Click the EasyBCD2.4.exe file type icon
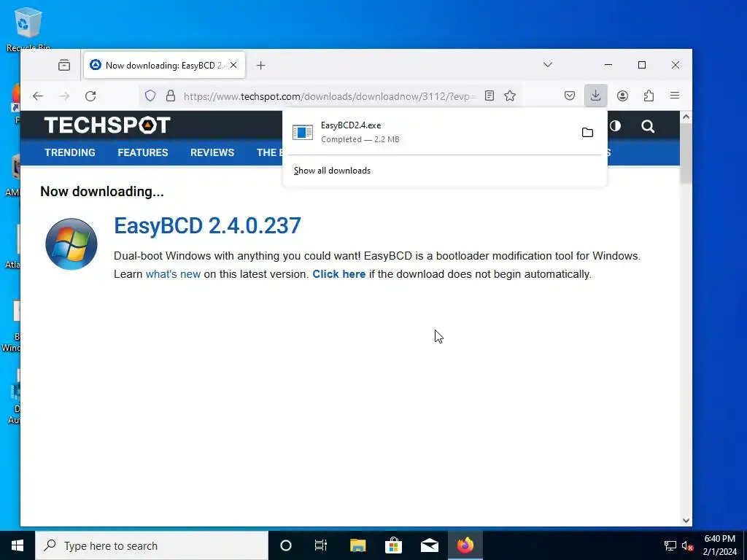This screenshot has height=560, width=747. click(x=303, y=133)
